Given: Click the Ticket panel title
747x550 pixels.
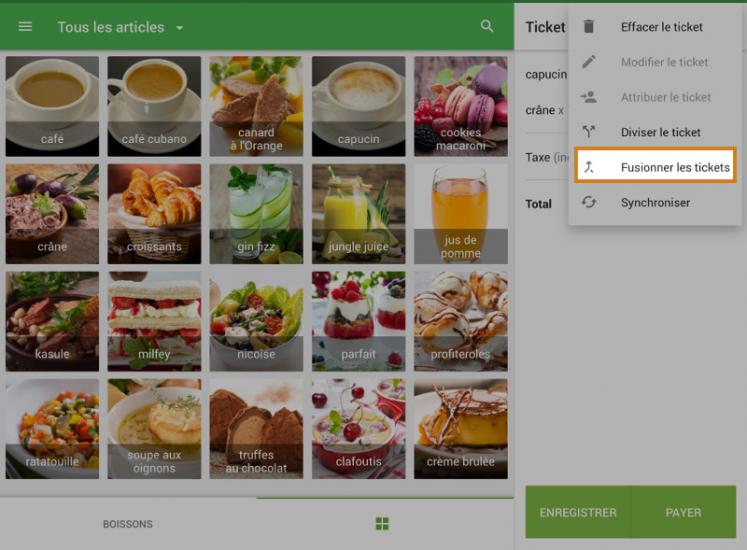Looking at the screenshot, I should pos(545,27).
